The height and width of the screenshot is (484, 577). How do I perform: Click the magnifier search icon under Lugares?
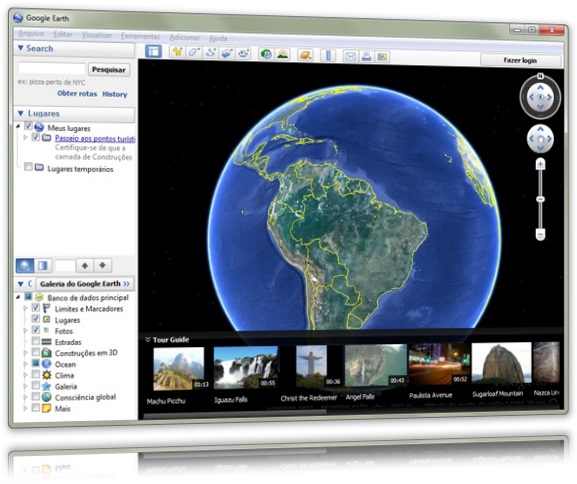pyautogui.click(x=25, y=265)
